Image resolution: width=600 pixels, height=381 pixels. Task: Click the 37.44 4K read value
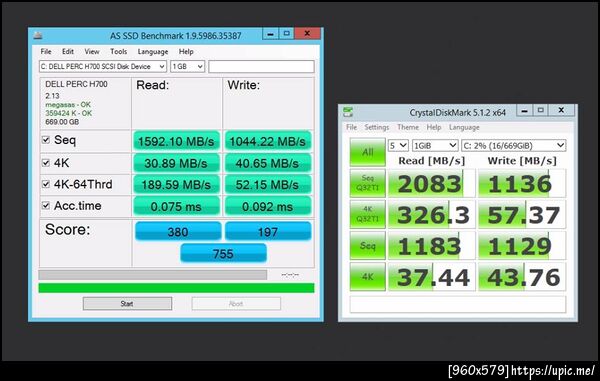[x=432, y=277]
